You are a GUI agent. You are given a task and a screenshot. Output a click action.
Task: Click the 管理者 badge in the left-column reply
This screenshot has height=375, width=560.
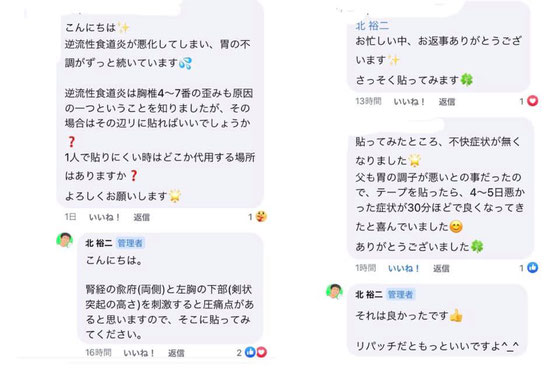(130, 243)
